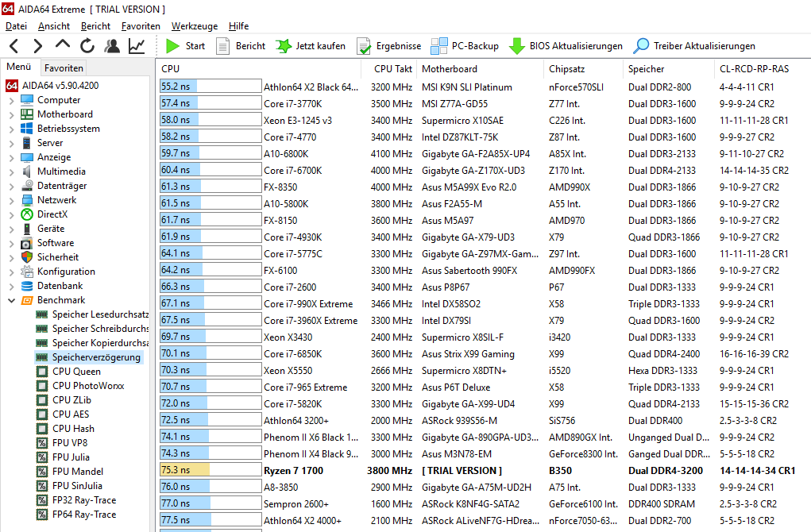Screen dimensions: 811x532
Task: Open Treiber Aktualisierungen
Action: (693, 46)
